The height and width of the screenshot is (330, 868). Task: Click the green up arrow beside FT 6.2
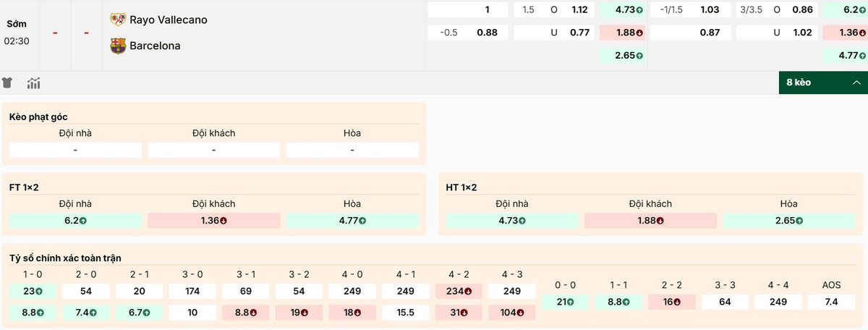coord(83,221)
